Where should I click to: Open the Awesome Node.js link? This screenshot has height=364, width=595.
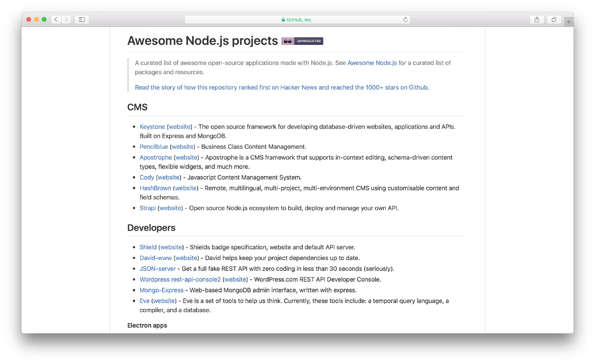[372, 63]
